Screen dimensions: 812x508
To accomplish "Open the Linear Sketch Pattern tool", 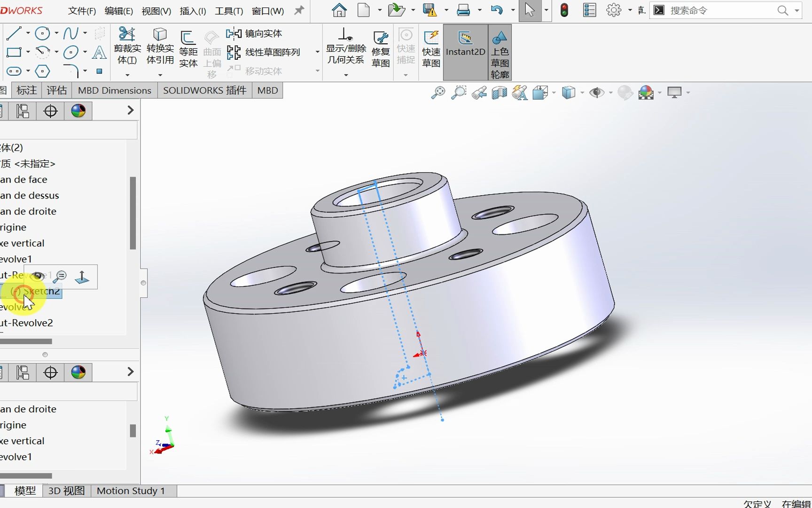I will tap(263, 52).
